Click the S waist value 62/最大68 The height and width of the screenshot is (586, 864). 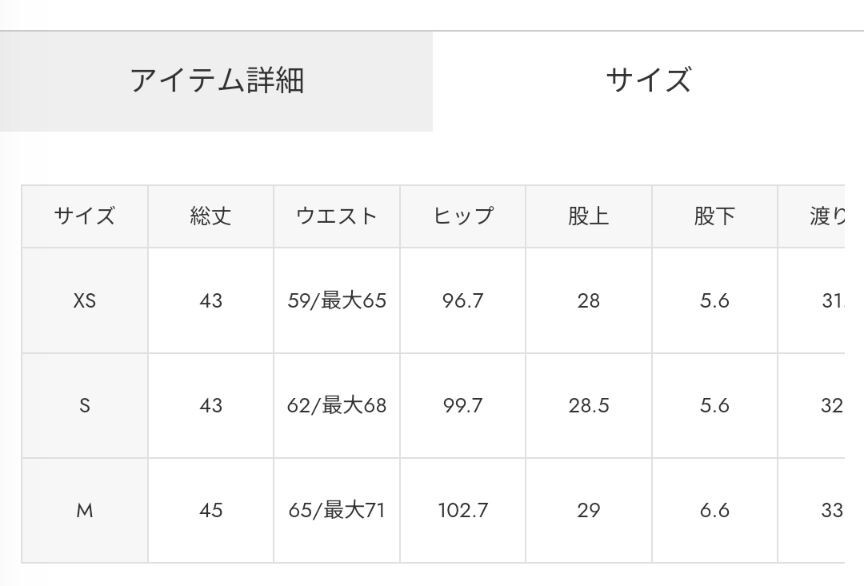[x=336, y=405]
